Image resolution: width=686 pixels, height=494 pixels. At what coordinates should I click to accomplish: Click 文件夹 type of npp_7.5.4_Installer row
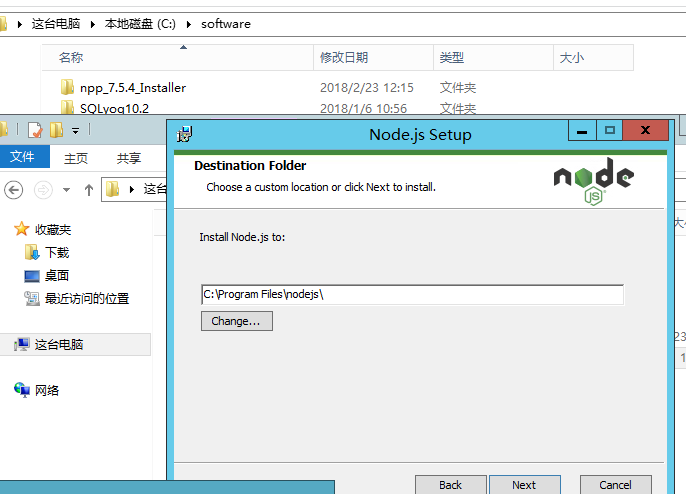[458, 88]
